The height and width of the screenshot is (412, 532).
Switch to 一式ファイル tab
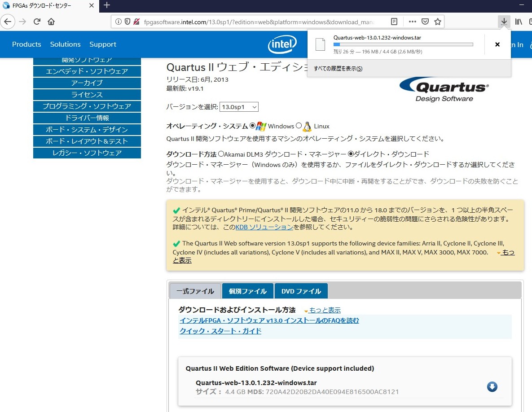(x=195, y=291)
